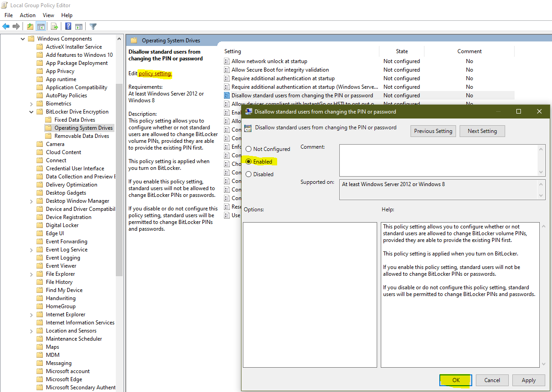The height and width of the screenshot is (392, 552).
Task: Toggle the Show/Hide Action Pane icon
Action: (79, 26)
